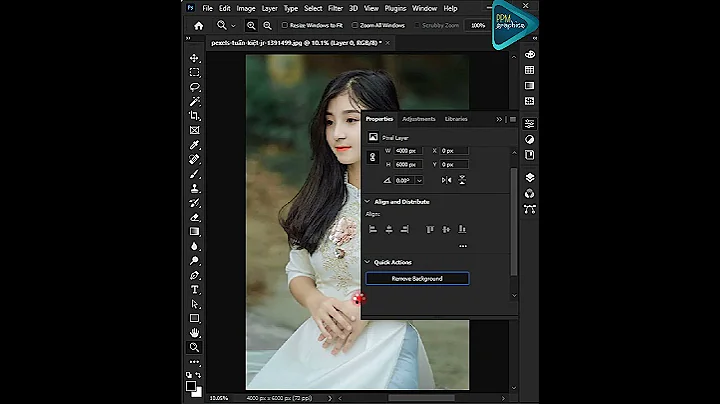Viewport: 720px width, 404px height.
Task: Select the Brush tool
Action: coord(194,174)
